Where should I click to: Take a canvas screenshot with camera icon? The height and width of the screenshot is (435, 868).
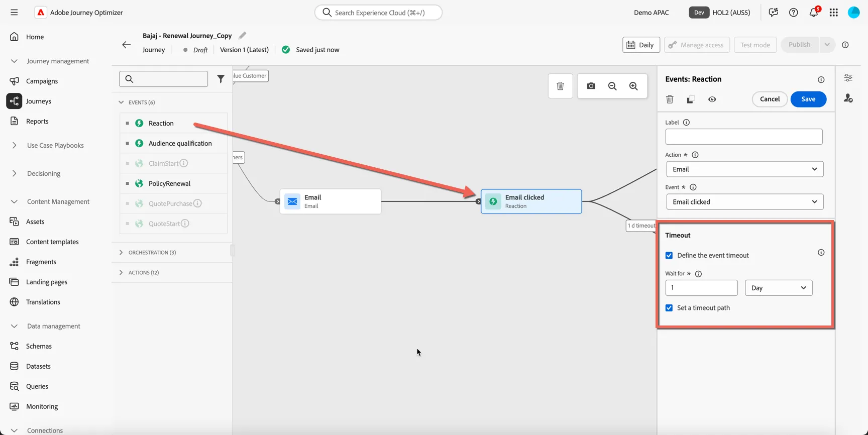click(x=591, y=86)
